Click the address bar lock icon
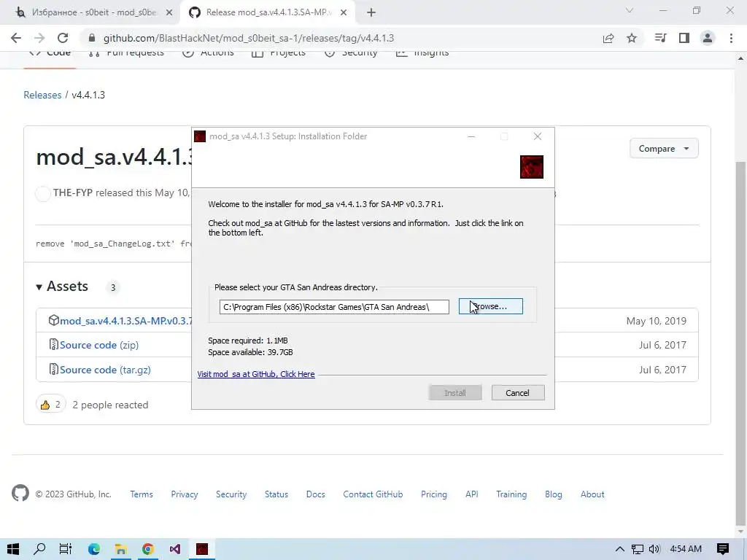 (x=93, y=38)
